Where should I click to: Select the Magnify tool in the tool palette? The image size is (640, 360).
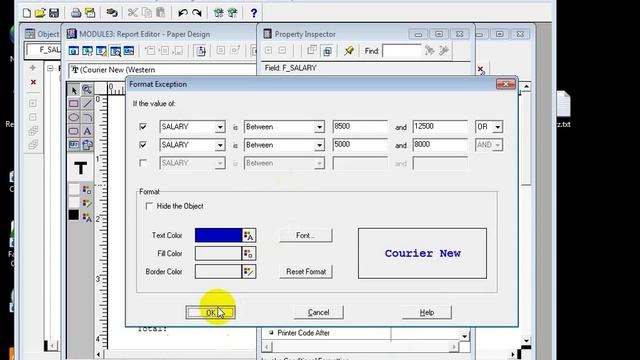click(x=87, y=89)
